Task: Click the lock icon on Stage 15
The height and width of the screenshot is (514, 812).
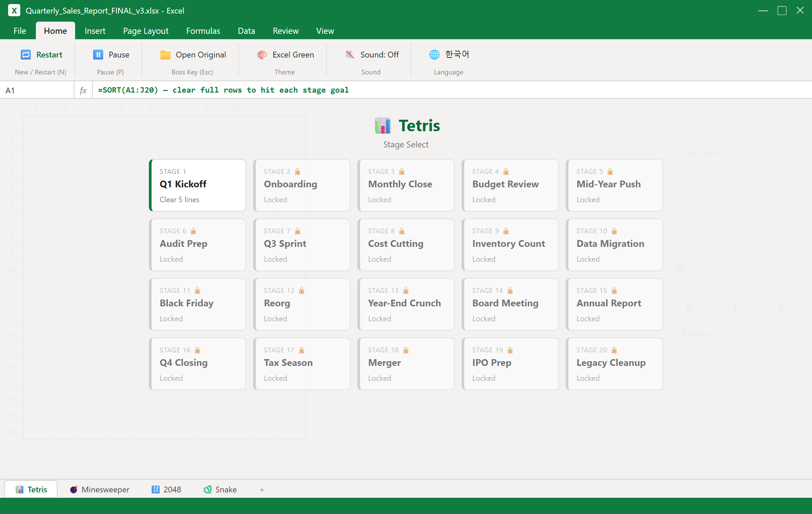Action: click(614, 290)
